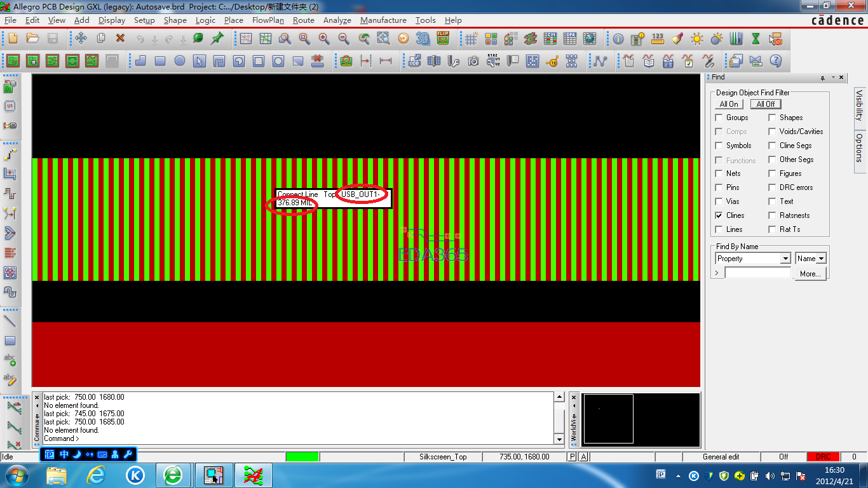Click the volume icon in system tray
Viewport: 868px width, 488px height.
click(770, 475)
